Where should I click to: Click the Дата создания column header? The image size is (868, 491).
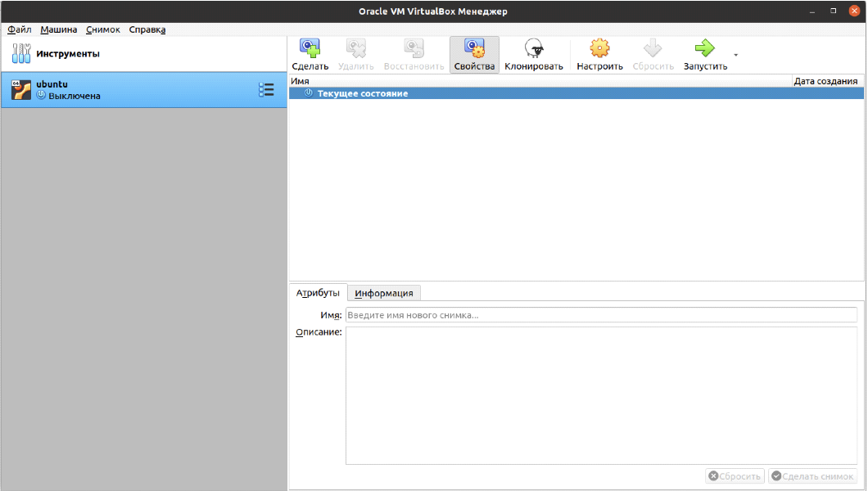(x=827, y=81)
